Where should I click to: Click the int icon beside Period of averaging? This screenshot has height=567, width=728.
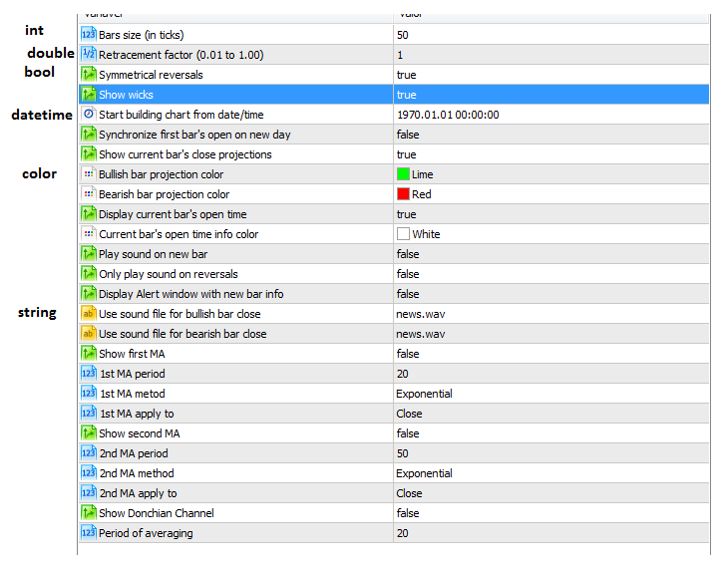(x=88, y=533)
